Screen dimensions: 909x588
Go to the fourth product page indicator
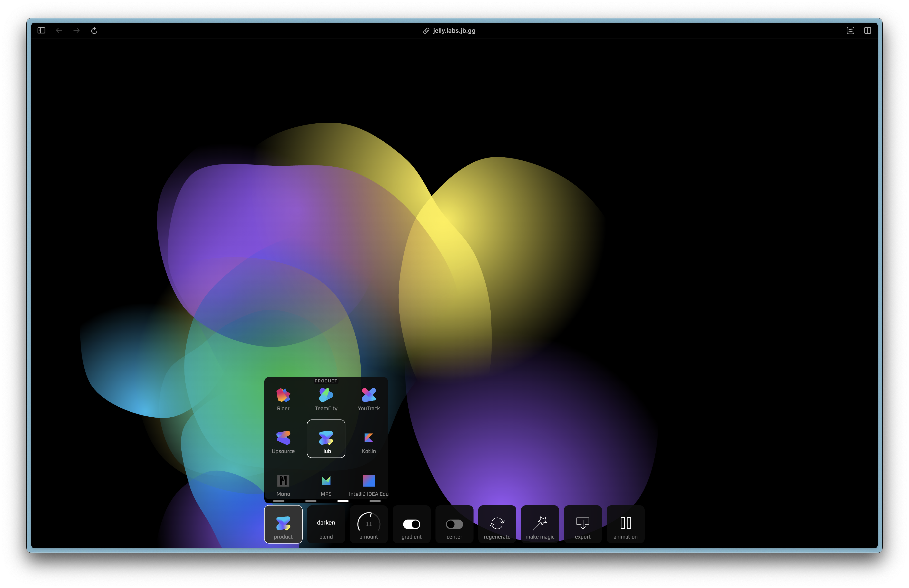pyautogui.click(x=375, y=501)
